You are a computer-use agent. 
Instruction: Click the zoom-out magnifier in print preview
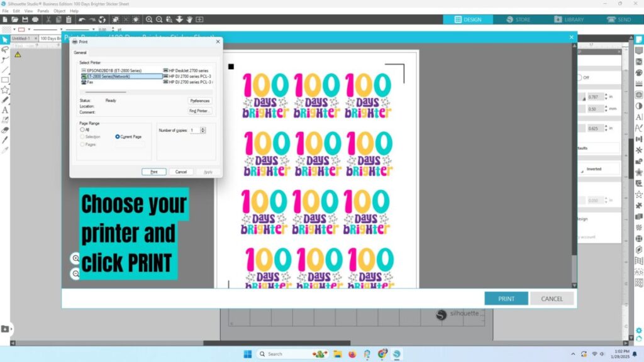(75, 273)
